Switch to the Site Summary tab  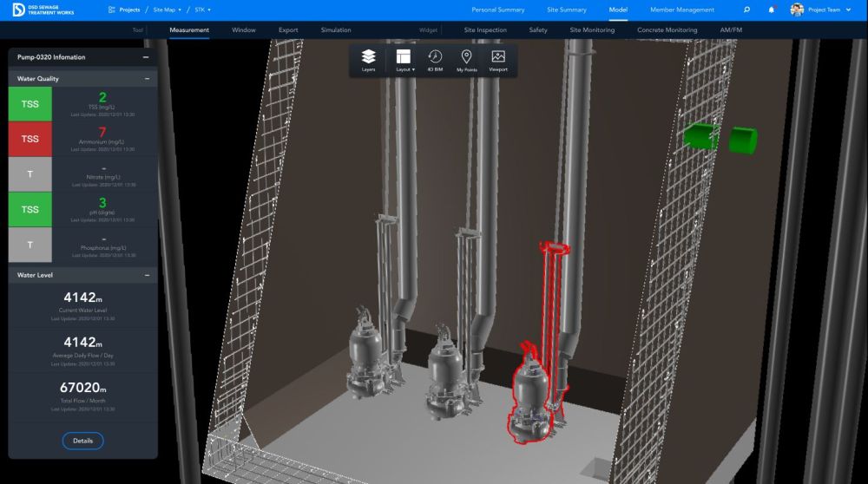coord(567,10)
